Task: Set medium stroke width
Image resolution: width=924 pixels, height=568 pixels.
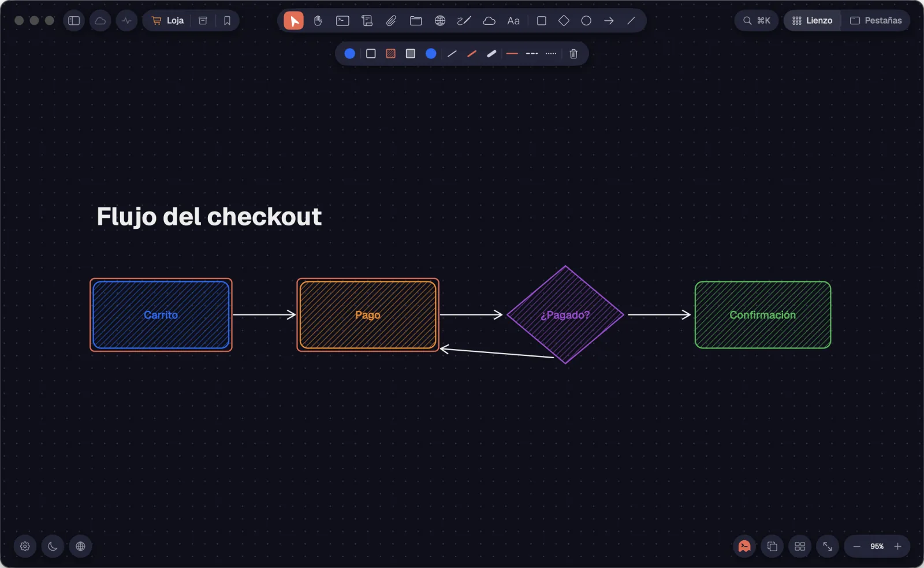Action: [x=472, y=54]
